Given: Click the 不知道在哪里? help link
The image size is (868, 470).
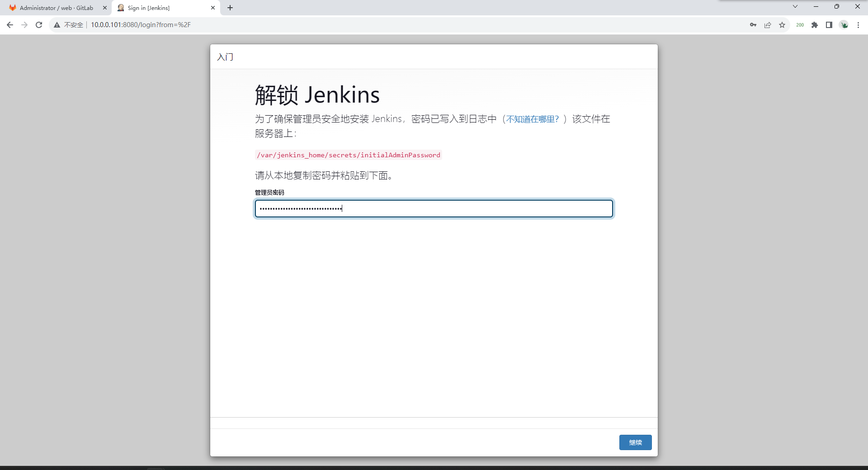Looking at the screenshot, I should (532, 119).
